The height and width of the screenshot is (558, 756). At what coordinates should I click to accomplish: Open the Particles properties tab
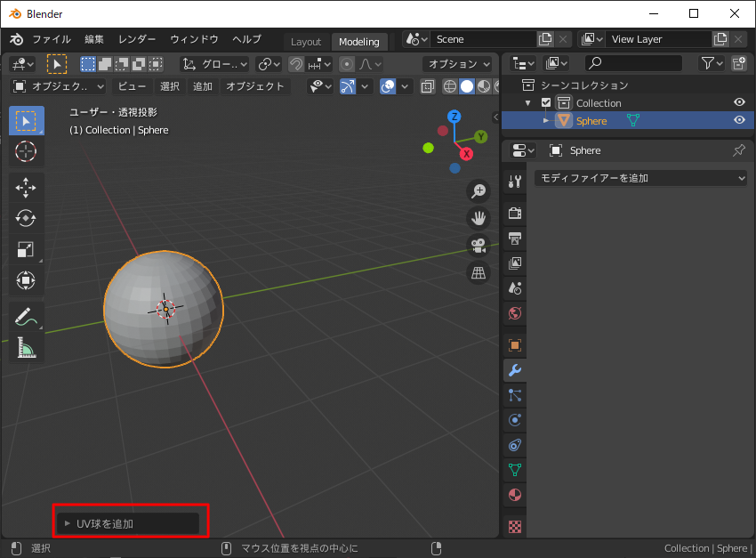pos(515,395)
